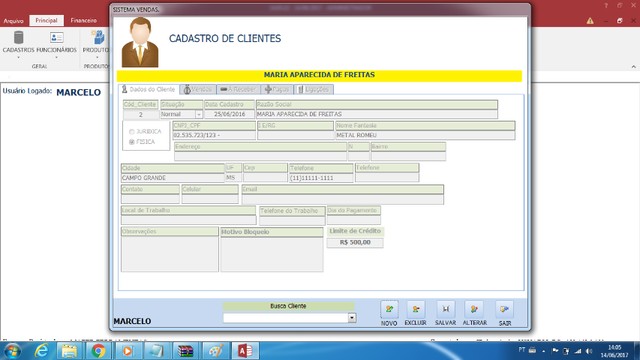
Task: Switch to the A Receber tab
Action: [x=238, y=89]
